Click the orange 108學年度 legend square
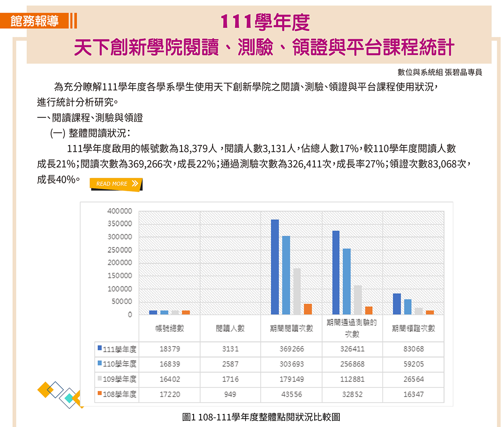Viewport: 504px width, 427px height. (x=100, y=393)
